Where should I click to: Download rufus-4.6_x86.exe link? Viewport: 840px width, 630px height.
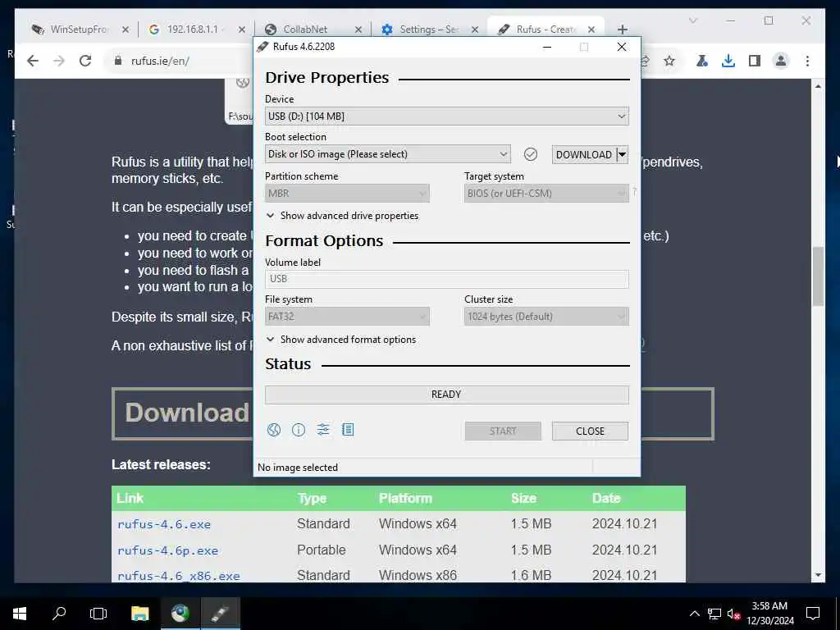[178, 577]
